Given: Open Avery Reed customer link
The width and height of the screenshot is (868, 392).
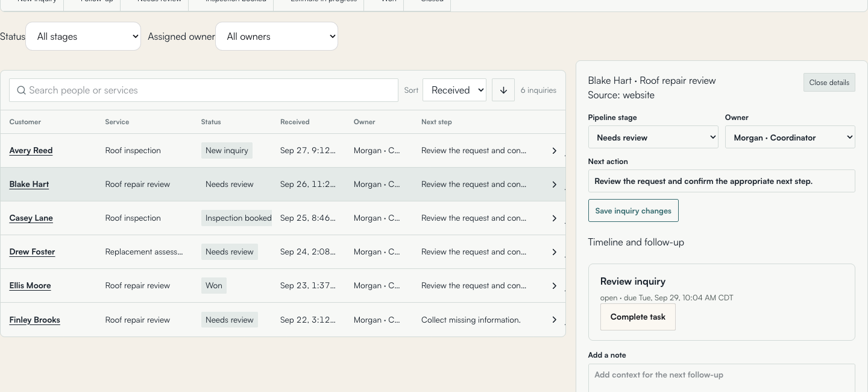Looking at the screenshot, I should 31,151.
